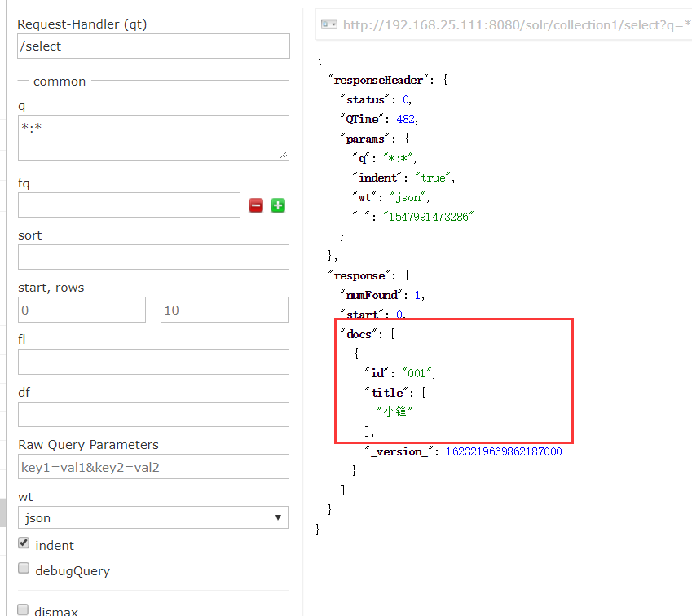Click the df default field input

point(153,414)
